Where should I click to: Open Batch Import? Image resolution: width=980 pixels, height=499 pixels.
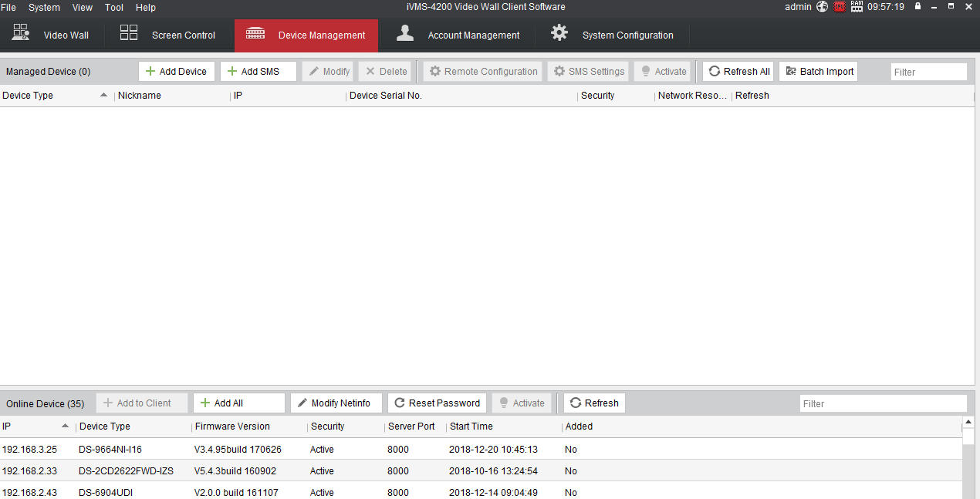pyautogui.click(x=818, y=72)
